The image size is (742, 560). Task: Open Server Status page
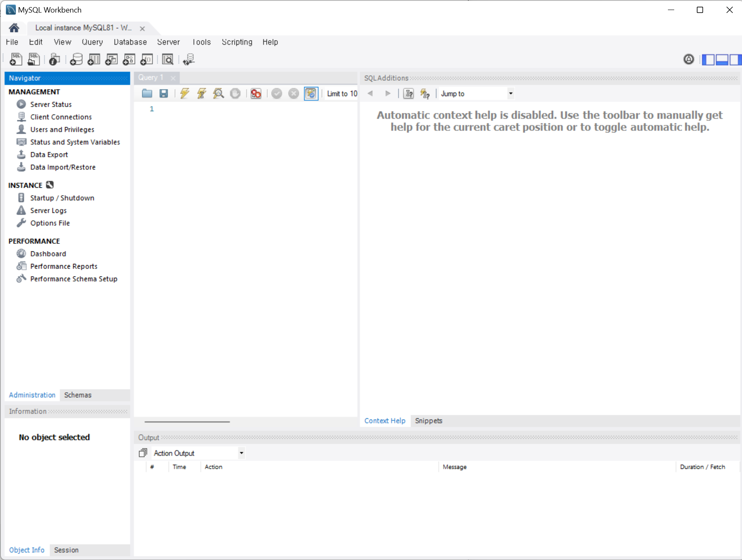(51, 104)
